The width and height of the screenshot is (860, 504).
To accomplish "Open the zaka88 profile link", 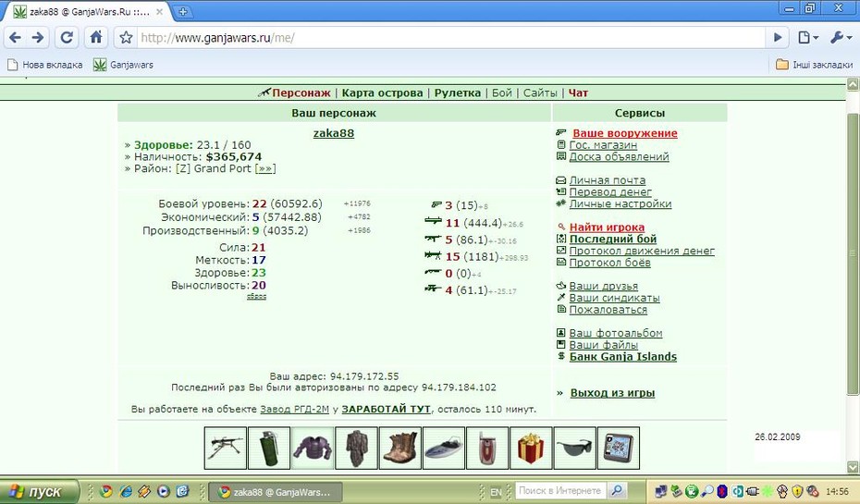I will click(x=334, y=133).
